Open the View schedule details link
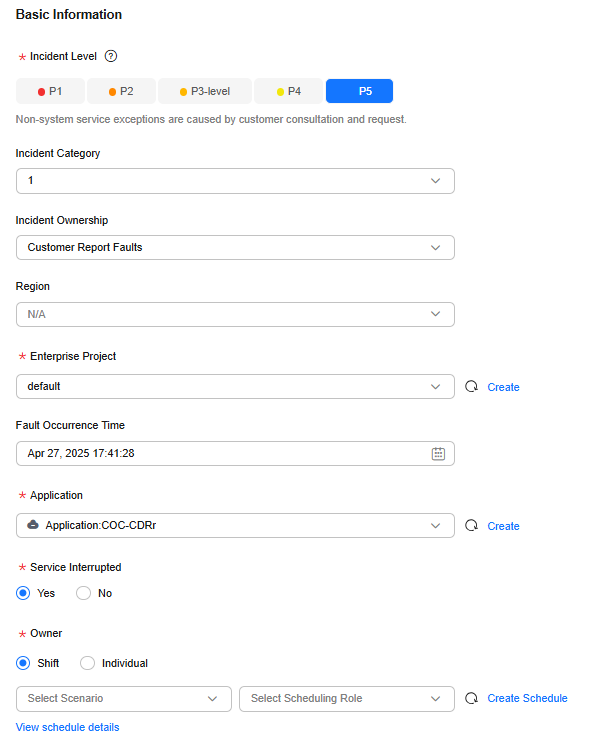Image resolution: width=600 pixels, height=750 pixels. pyautogui.click(x=67, y=727)
